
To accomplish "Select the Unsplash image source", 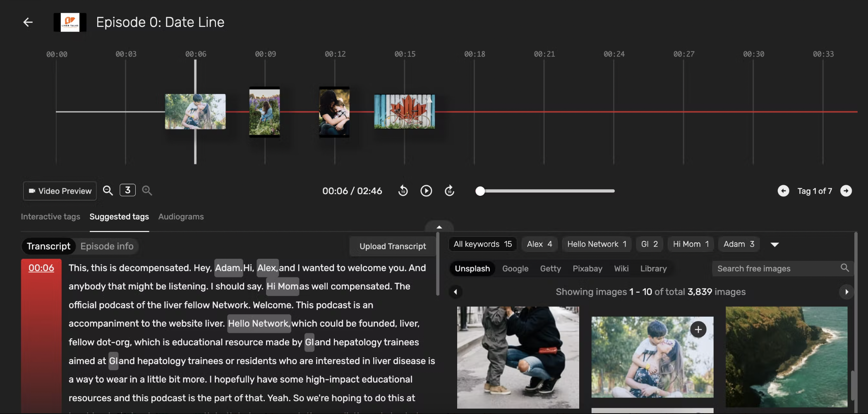I will (x=472, y=269).
